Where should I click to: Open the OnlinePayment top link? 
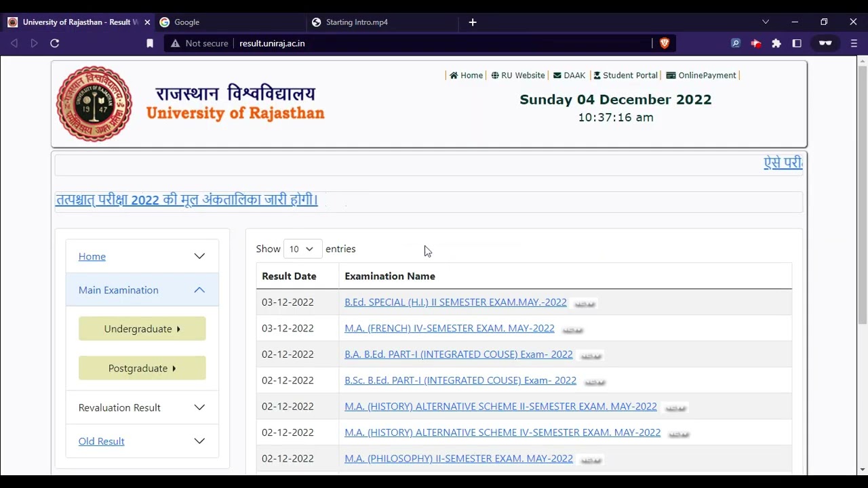tap(701, 75)
